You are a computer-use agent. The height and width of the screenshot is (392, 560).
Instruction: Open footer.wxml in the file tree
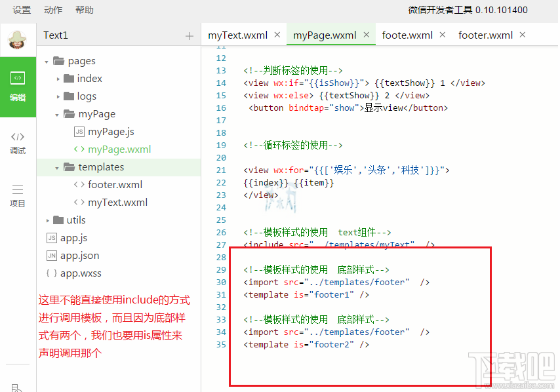[115, 185]
